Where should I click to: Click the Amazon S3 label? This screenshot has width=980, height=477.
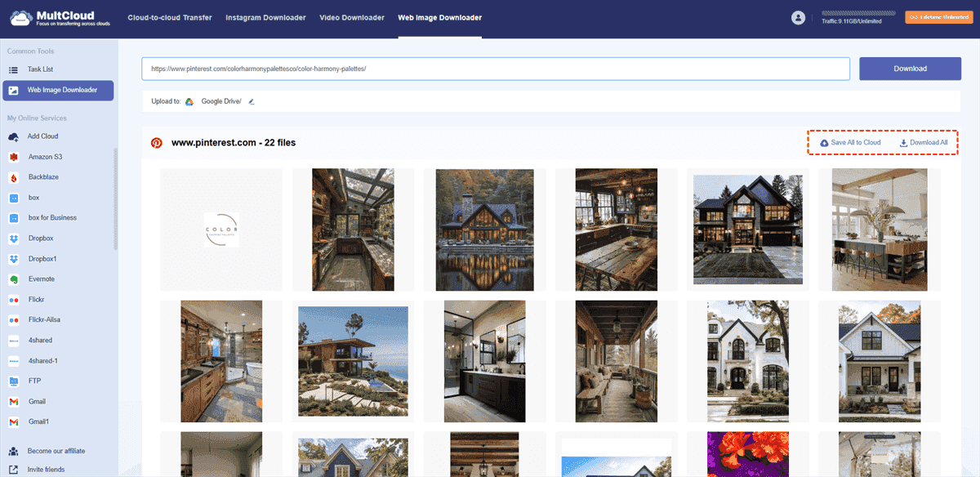tap(46, 157)
